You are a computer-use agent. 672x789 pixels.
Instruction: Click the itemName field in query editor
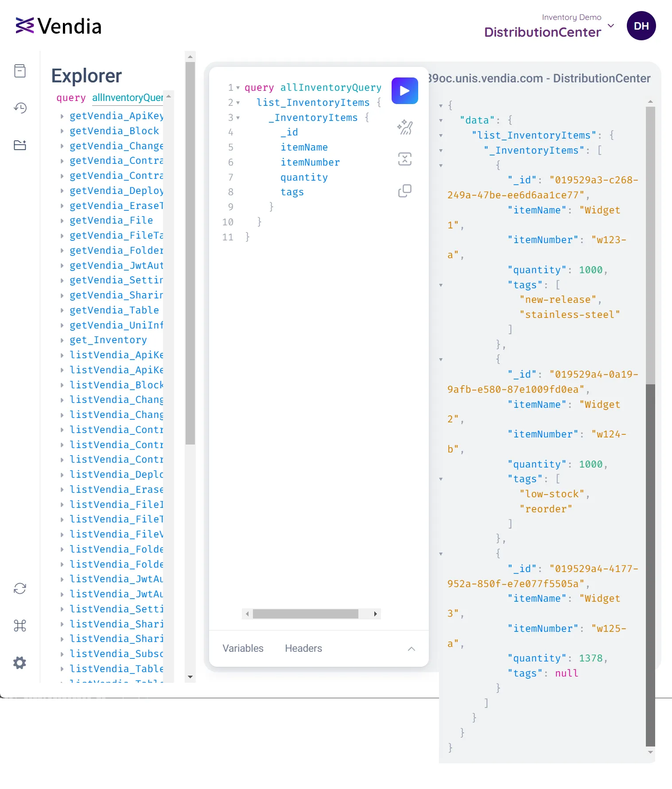304,147
